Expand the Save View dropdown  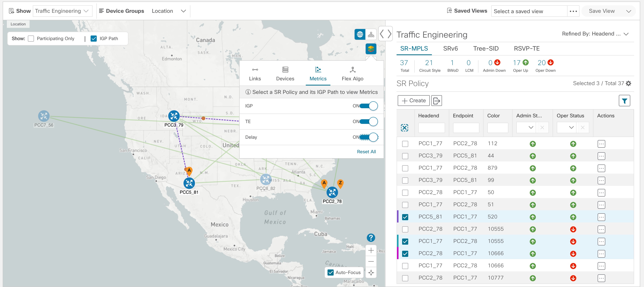629,11
